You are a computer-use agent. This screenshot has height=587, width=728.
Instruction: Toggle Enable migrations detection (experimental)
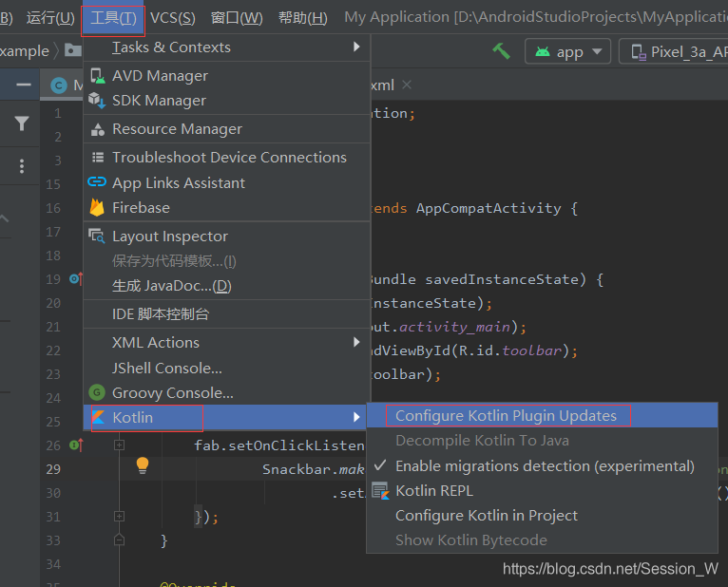tap(543, 465)
